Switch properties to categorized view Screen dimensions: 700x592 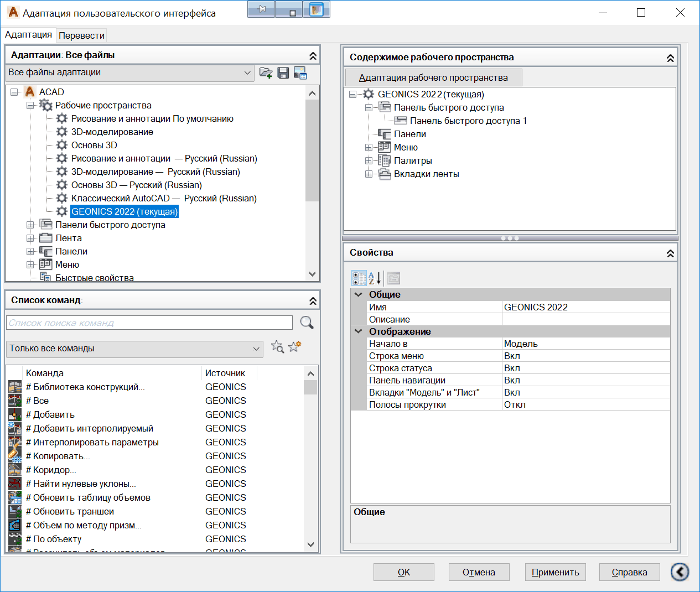click(359, 278)
